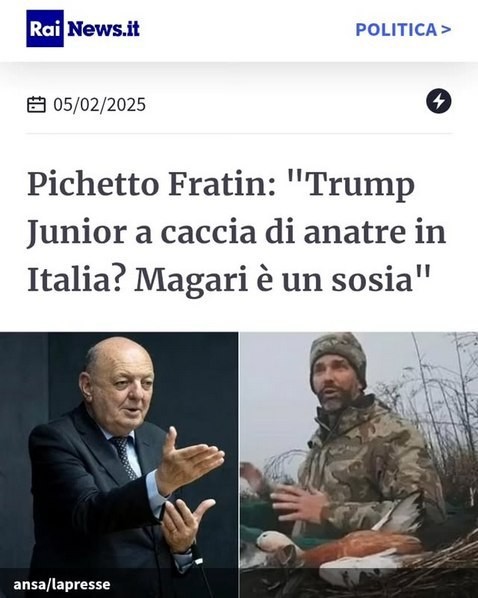Click the blue Rai square logo
Viewport: 478px width, 598px height.
45,29
